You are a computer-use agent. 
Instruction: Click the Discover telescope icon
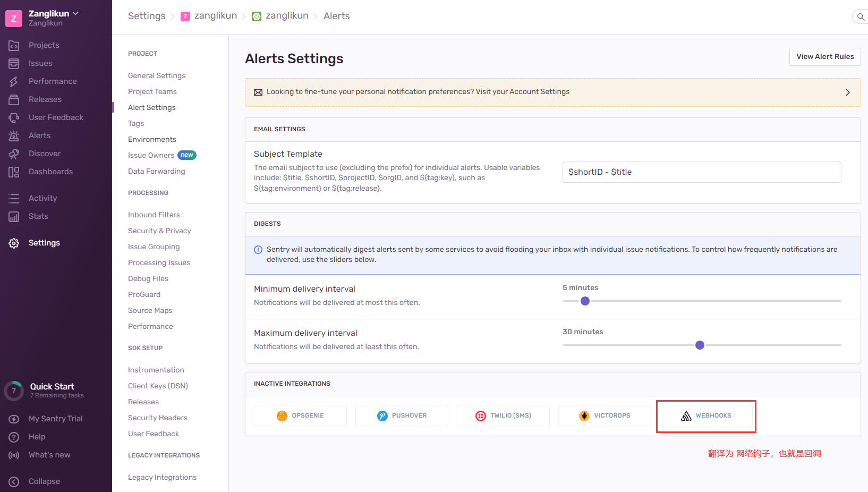tap(14, 154)
